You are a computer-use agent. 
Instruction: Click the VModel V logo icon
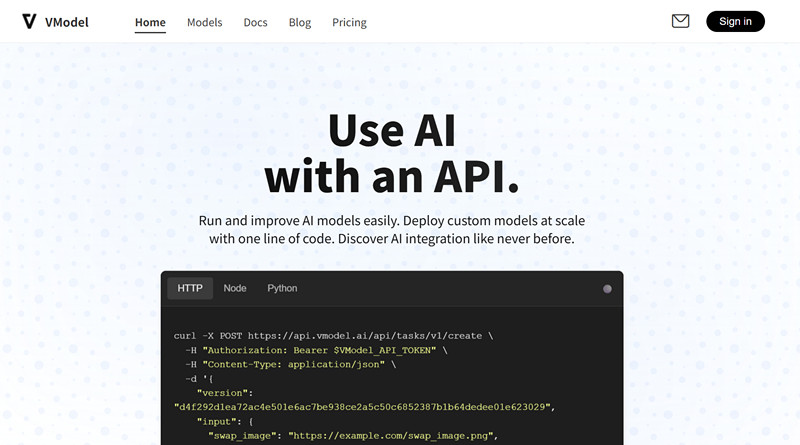pos(29,21)
